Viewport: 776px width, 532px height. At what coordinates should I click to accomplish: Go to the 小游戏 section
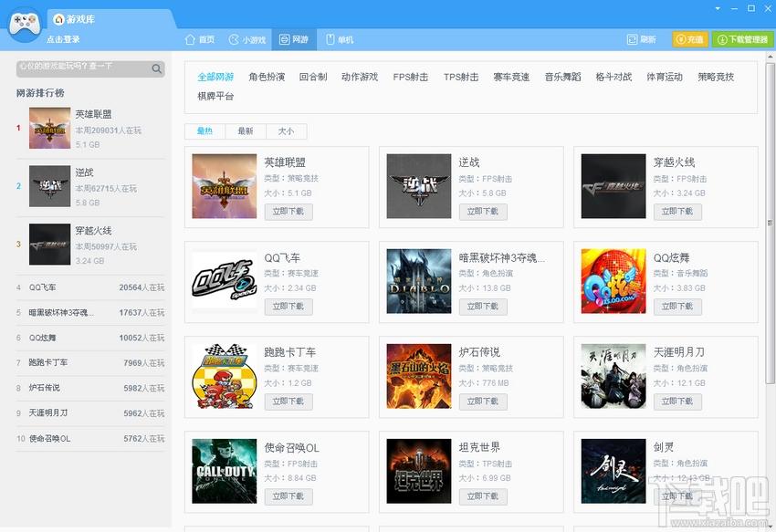click(x=247, y=39)
